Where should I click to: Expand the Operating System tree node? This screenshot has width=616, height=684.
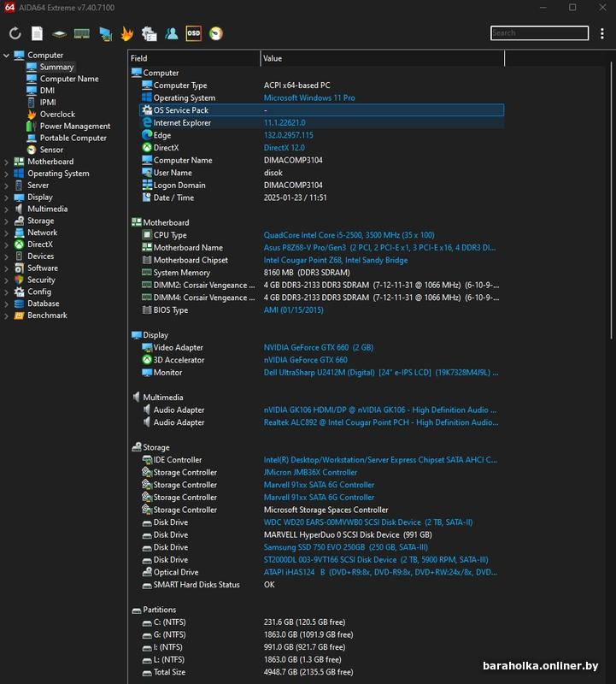pos(6,174)
